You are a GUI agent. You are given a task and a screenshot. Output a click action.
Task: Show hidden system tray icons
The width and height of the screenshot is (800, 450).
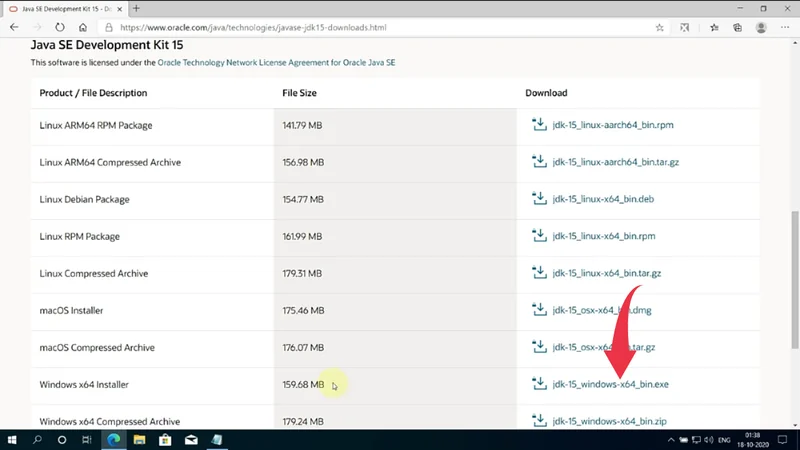671,439
